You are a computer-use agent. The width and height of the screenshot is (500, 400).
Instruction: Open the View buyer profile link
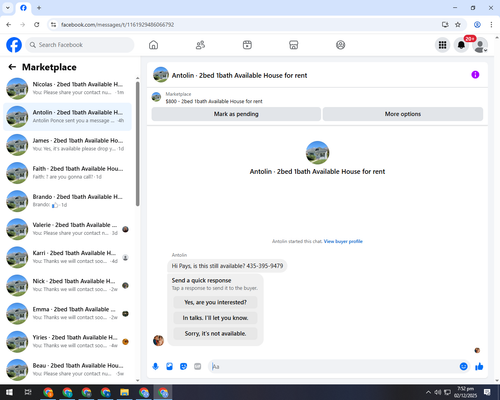[343, 241]
